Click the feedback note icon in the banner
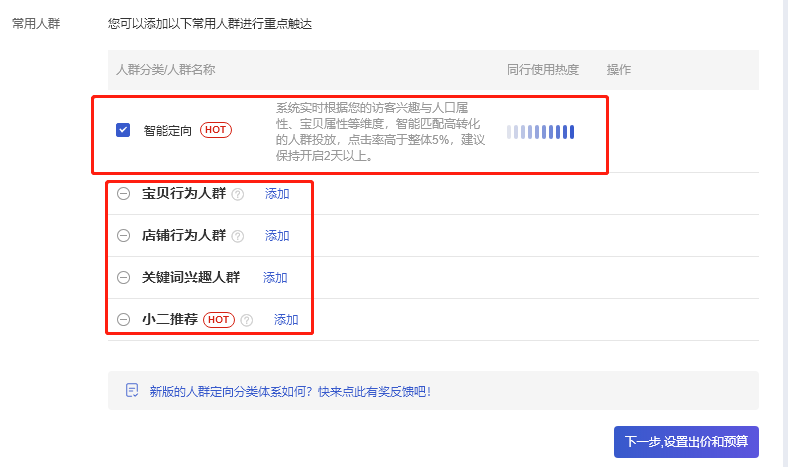The width and height of the screenshot is (788, 467). coord(132,391)
